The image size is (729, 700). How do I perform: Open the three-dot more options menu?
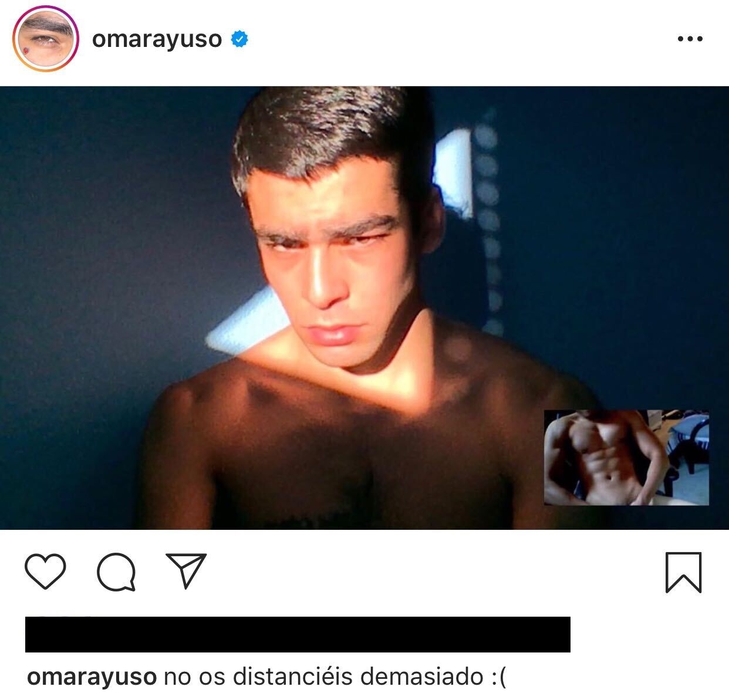[x=690, y=39]
